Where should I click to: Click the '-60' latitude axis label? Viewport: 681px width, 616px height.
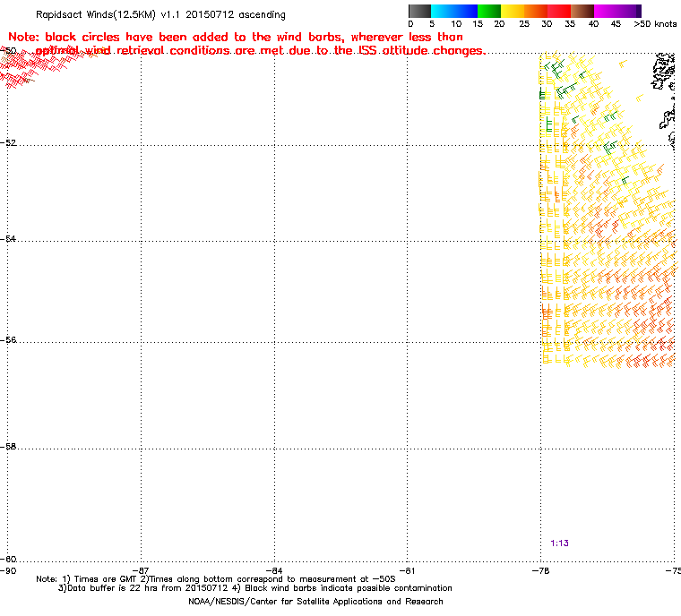pyautogui.click(x=8, y=559)
